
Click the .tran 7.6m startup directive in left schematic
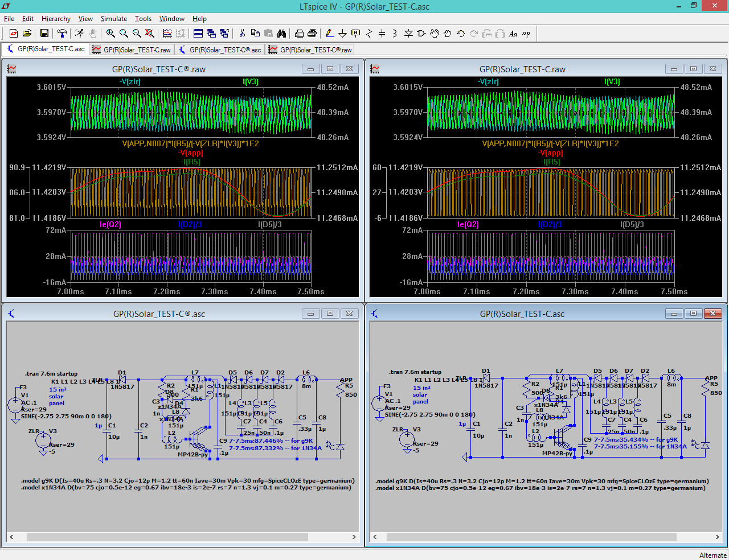tap(51, 374)
